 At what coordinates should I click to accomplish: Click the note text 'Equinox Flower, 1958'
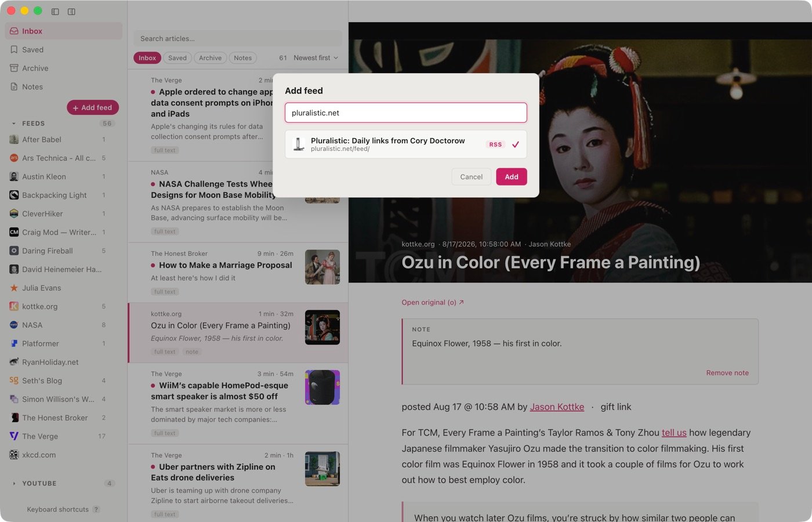(x=487, y=344)
